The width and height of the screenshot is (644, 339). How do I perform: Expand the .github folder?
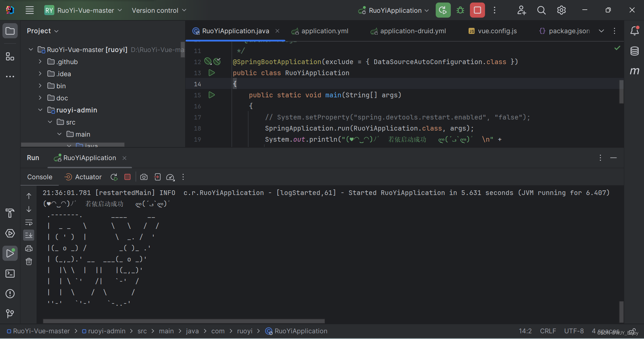pyautogui.click(x=40, y=62)
